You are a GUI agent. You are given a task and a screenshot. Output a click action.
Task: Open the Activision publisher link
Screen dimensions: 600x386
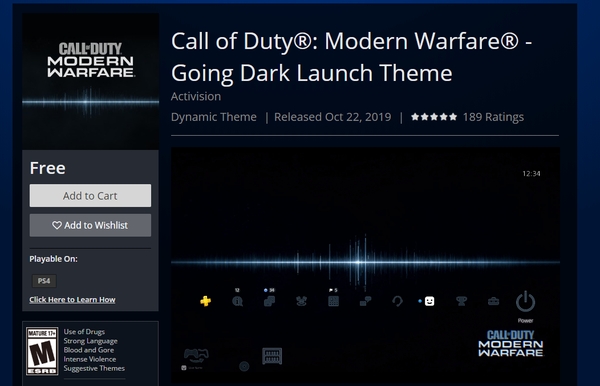196,96
